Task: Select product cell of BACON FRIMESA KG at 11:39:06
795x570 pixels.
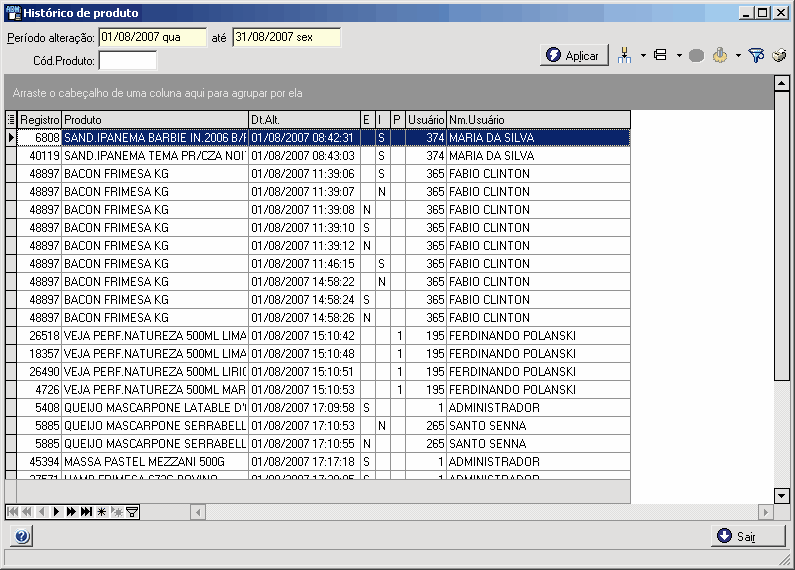Action: pos(155,173)
